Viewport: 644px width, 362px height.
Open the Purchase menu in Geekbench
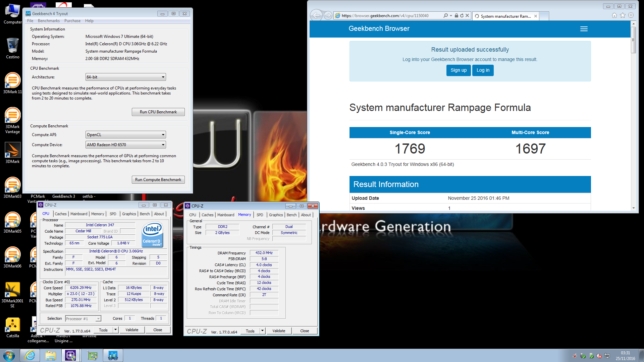click(x=72, y=21)
